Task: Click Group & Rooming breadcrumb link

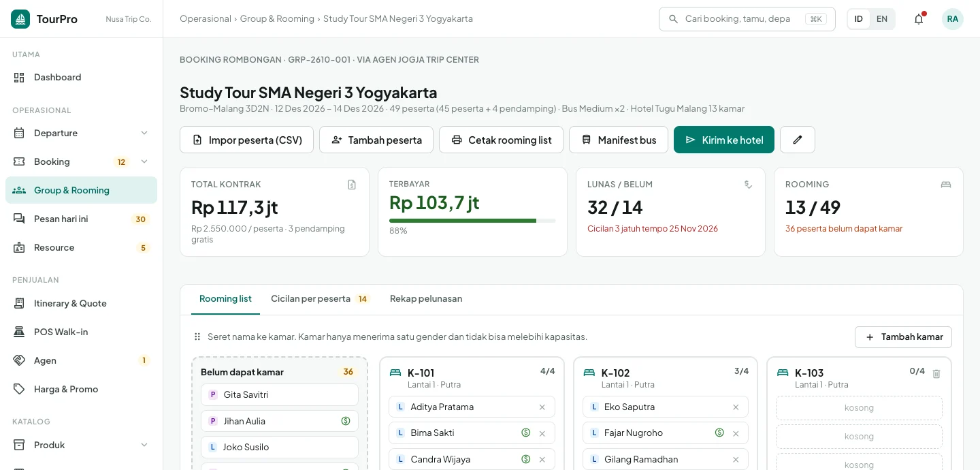Action: 277,19
